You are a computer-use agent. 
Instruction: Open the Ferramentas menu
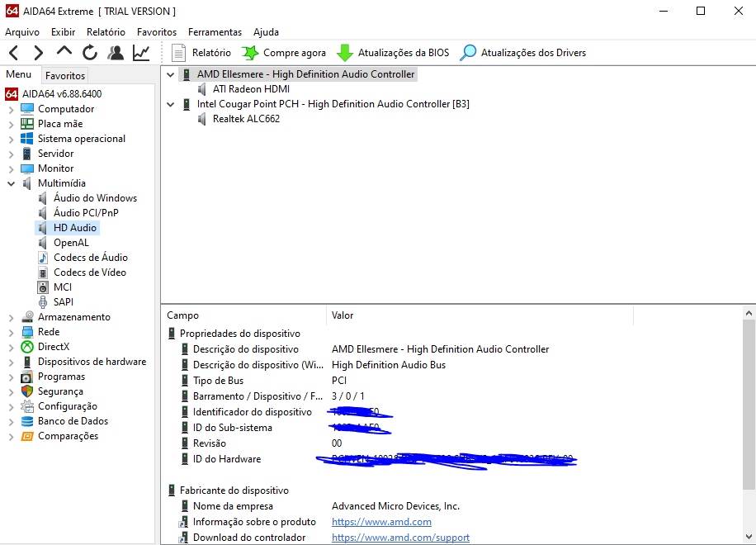[x=215, y=32]
